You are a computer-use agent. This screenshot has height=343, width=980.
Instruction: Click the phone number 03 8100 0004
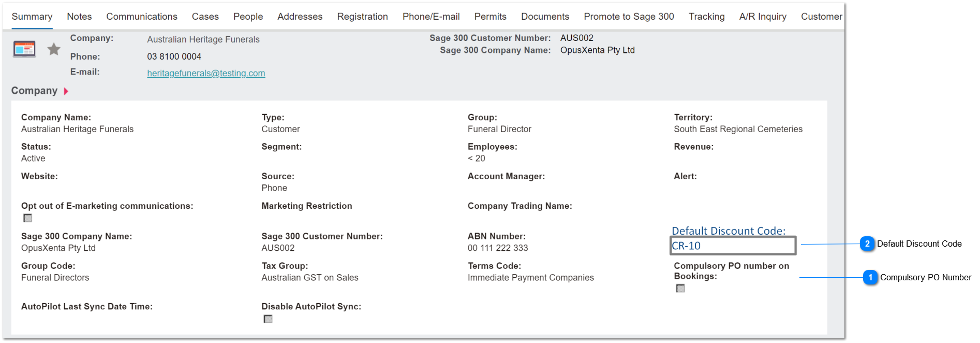coord(174,56)
